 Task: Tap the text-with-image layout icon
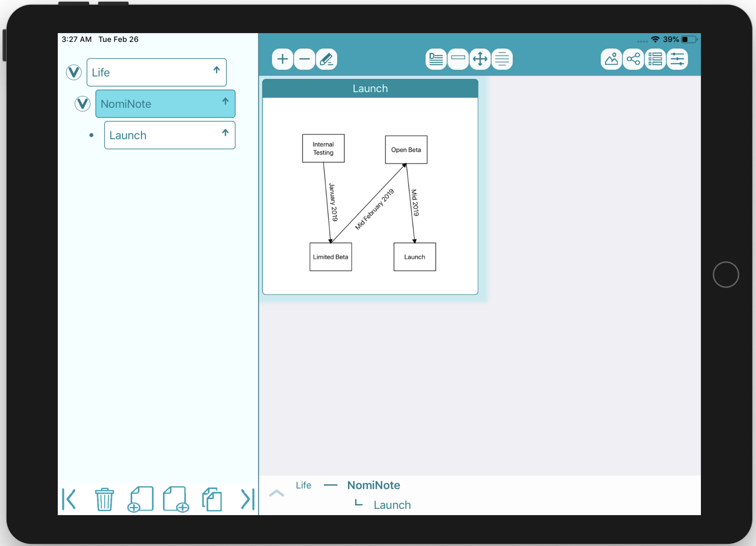436,59
